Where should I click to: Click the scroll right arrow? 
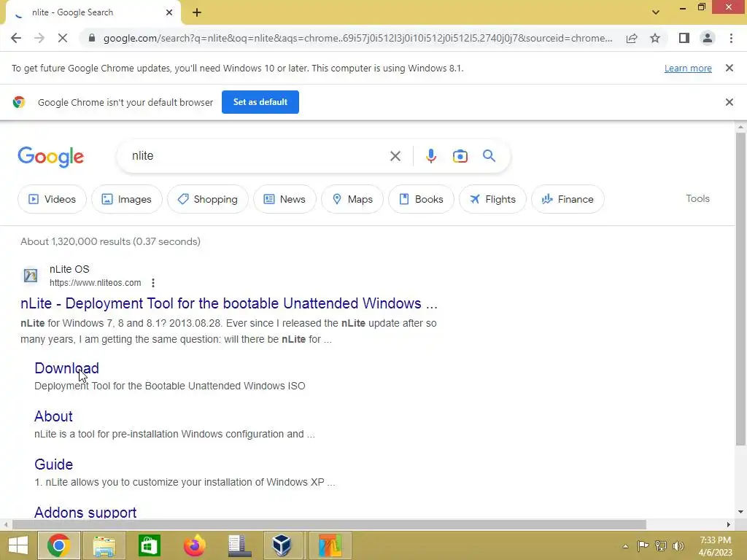(729, 524)
